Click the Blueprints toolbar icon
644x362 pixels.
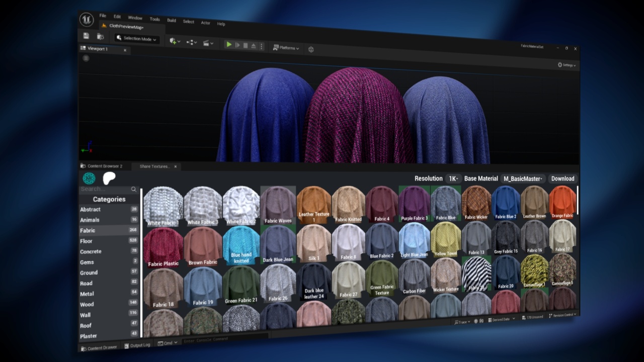click(190, 42)
